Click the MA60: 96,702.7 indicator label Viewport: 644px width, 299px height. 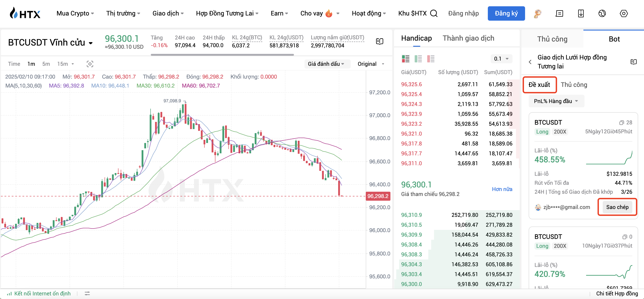point(201,86)
